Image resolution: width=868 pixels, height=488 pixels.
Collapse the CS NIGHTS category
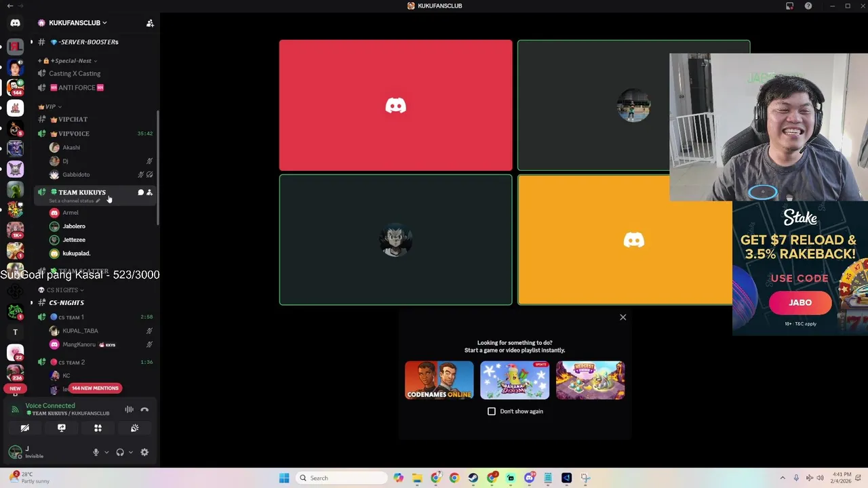pos(61,290)
